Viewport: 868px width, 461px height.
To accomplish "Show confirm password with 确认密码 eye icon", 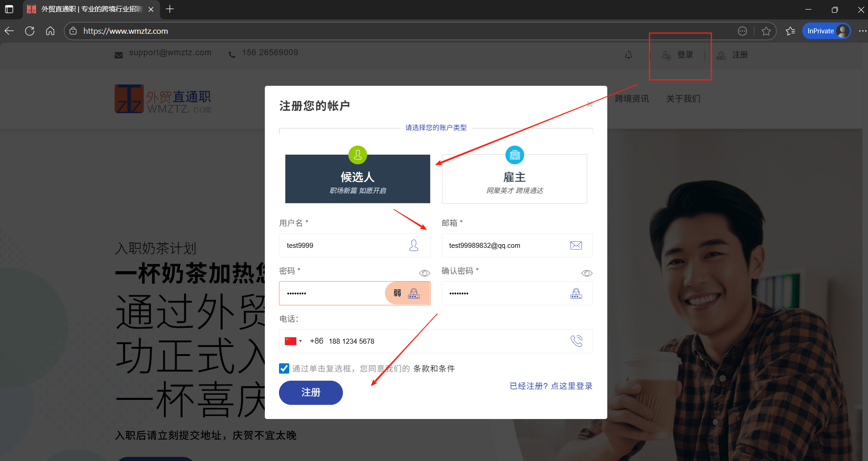I will pyautogui.click(x=587, y=273).
